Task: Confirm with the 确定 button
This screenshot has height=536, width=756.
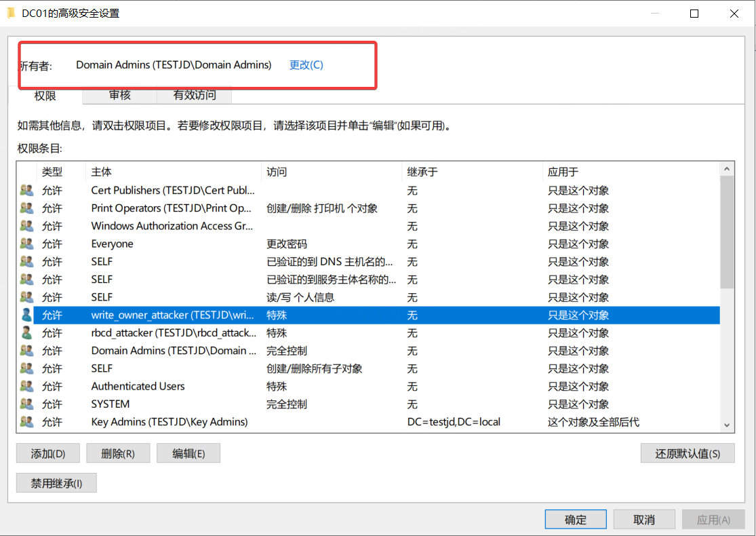Action: point(576,520)
